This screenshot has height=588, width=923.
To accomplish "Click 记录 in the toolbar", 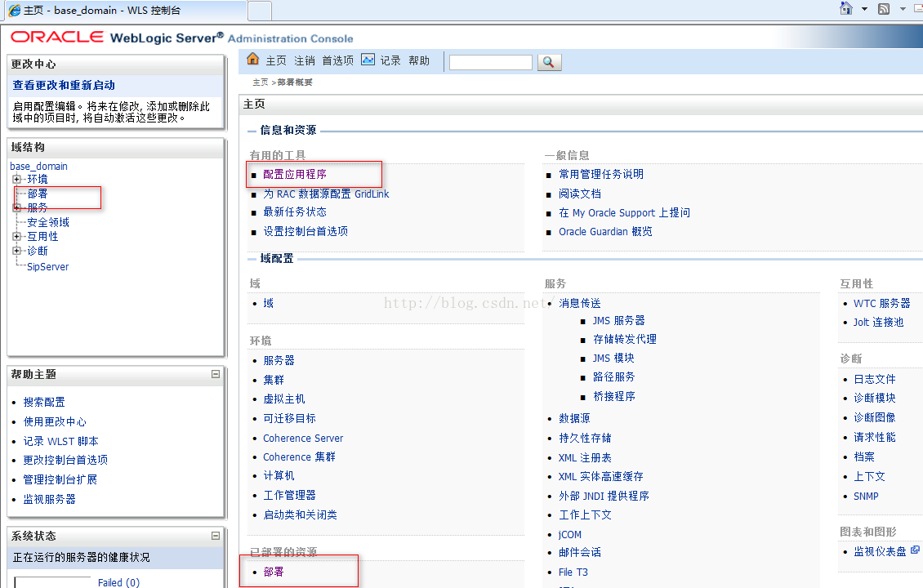I will click(x=390, y=60).
